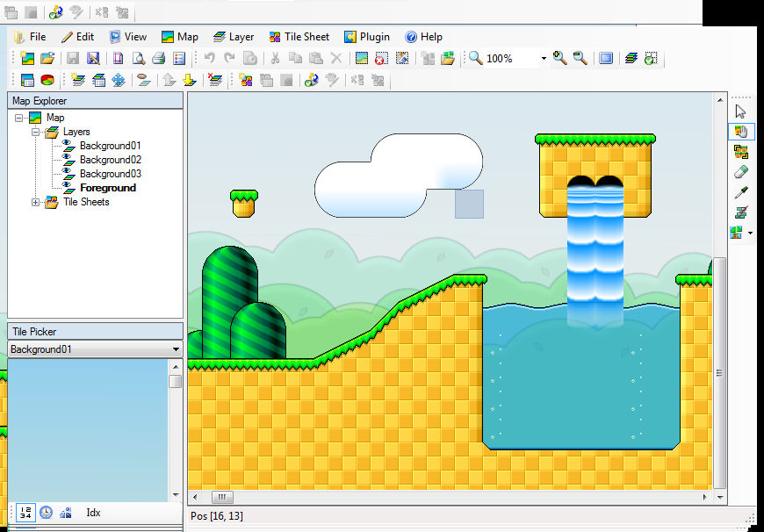The height and width of the screenshot is (532, 764).
Task: Toggle layer compositing stacked-layers icon
Action: [x=631, y=59]
